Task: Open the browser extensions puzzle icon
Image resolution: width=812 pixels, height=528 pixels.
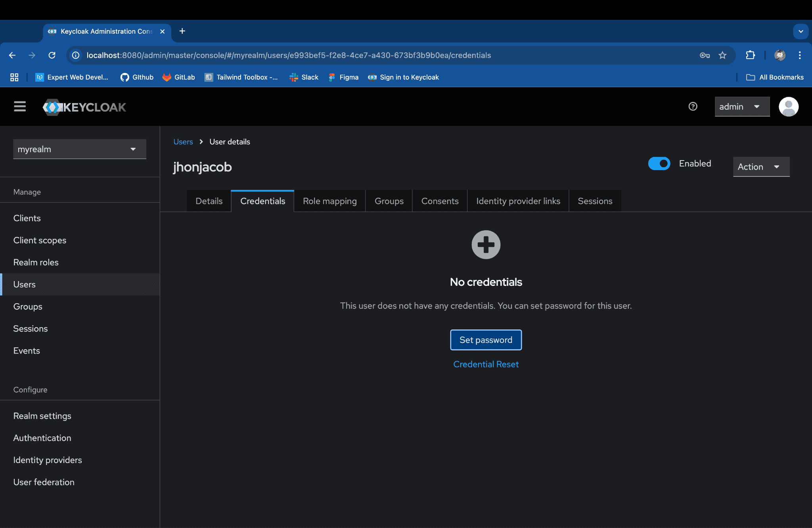Action: [750, 55]
